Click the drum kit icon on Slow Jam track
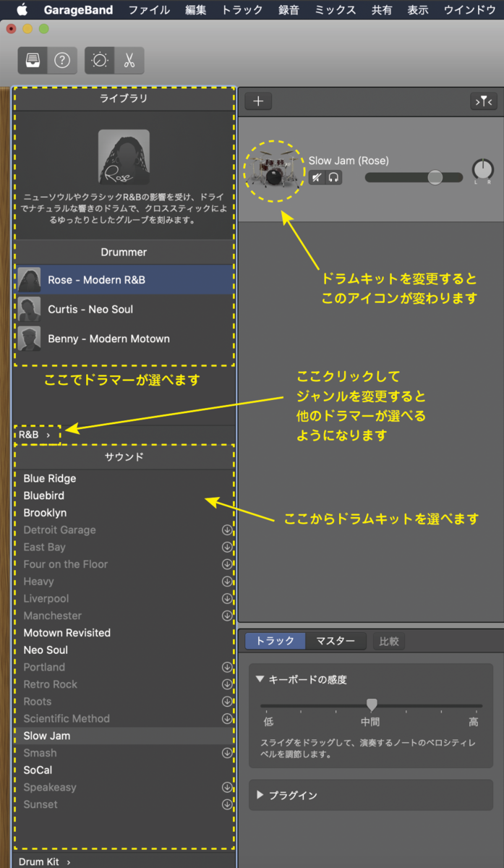This screenshot has height=868, width=504. [x=273, y=171]
